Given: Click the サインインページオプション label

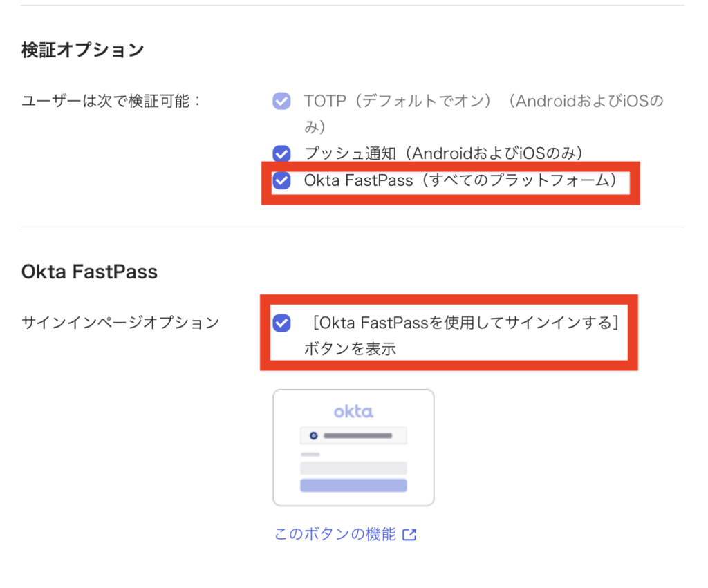Looking at the screenshot, I should (x=120, y=323).
